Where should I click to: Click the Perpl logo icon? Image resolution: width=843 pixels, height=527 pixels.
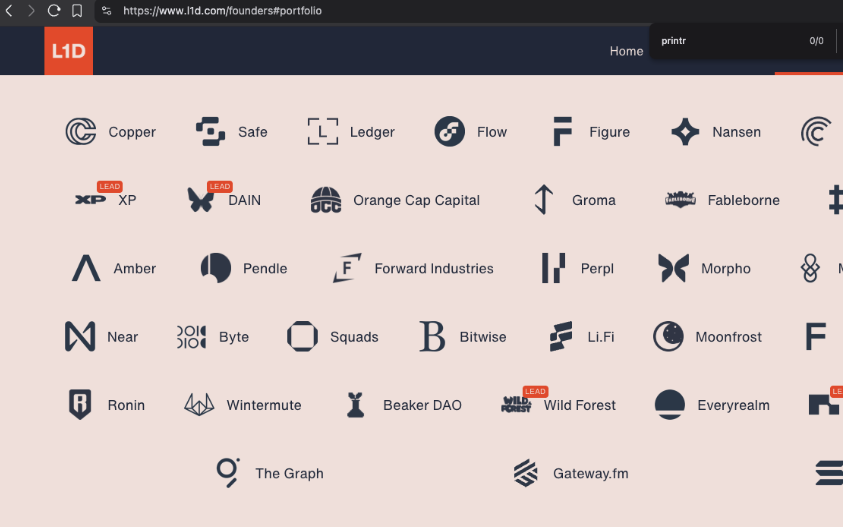(x=553, y=268)
